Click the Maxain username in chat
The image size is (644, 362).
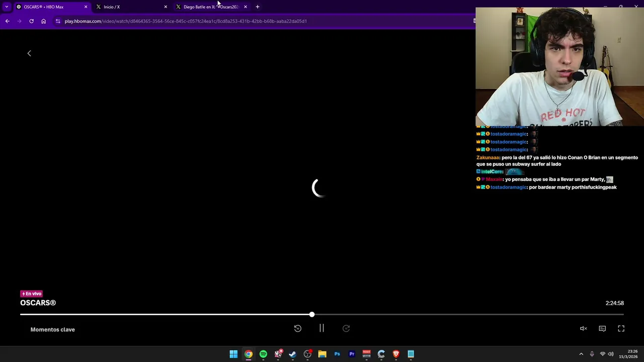point(494,179)
